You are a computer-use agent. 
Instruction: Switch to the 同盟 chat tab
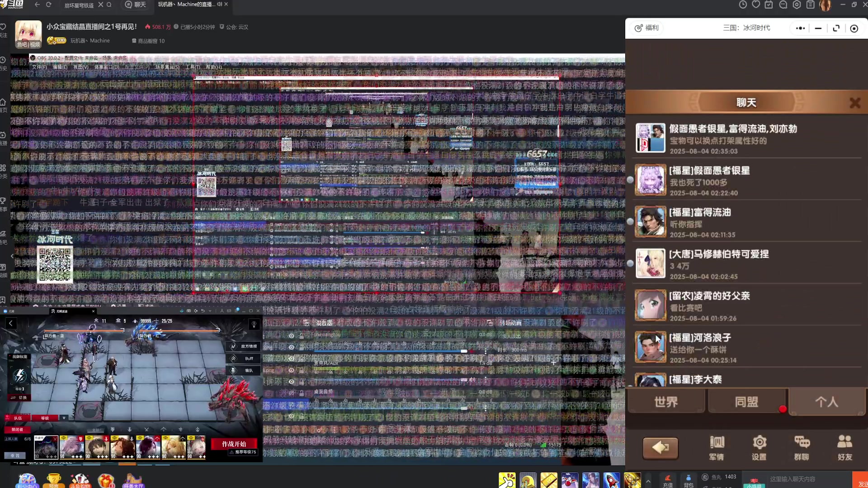747,402
